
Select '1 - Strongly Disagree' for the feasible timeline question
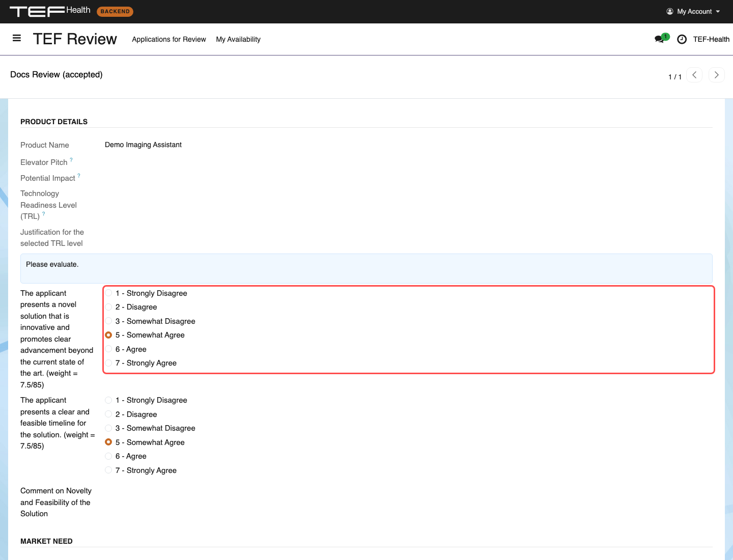pos(108,400)
